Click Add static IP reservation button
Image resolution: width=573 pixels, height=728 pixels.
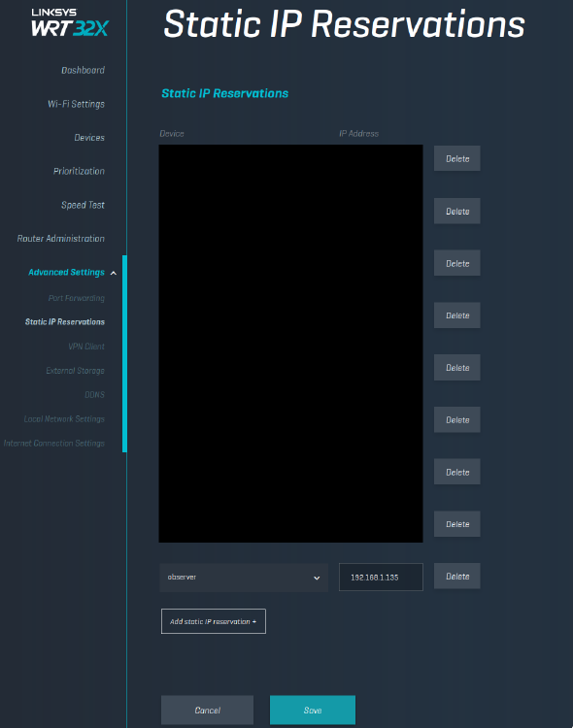(214, 621)
